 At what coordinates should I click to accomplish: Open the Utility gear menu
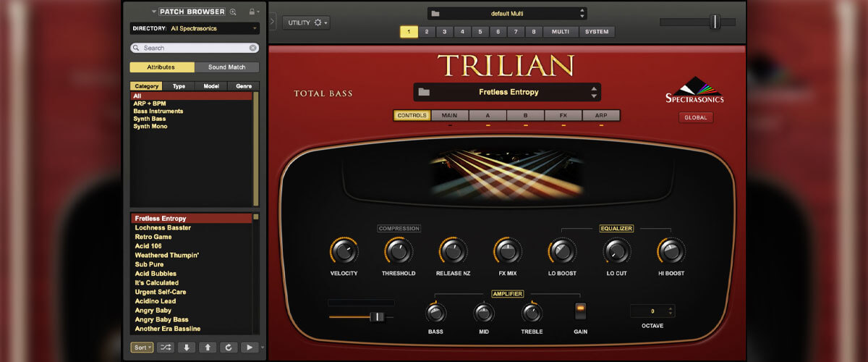click(306, 22)
